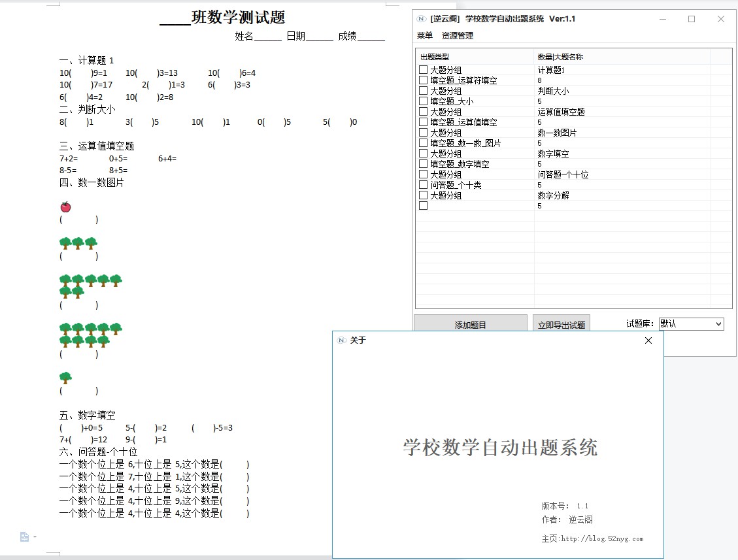Open the dropdown arrow beside the status bar icon
The height and width of the screenshot is (560, 738).
point(34,536)
